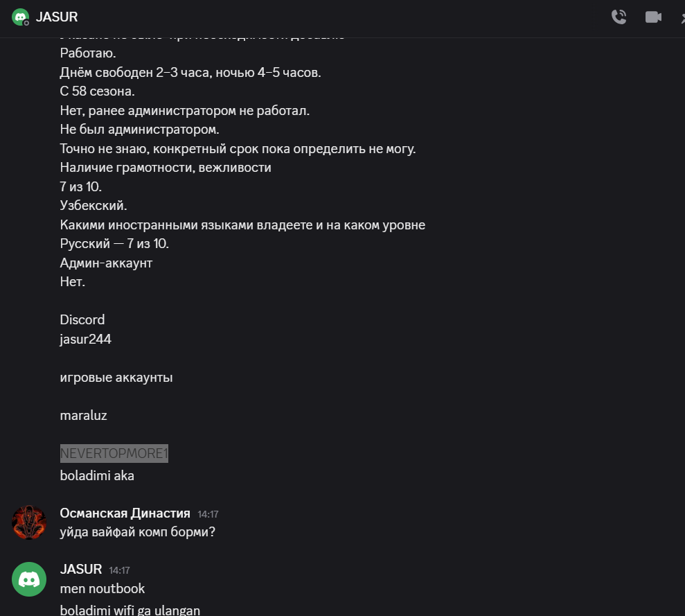Click the 'игровые аккаунты' text line
Image resolution: width=685 pixels, height=616 pixels.
click(116, 378)
